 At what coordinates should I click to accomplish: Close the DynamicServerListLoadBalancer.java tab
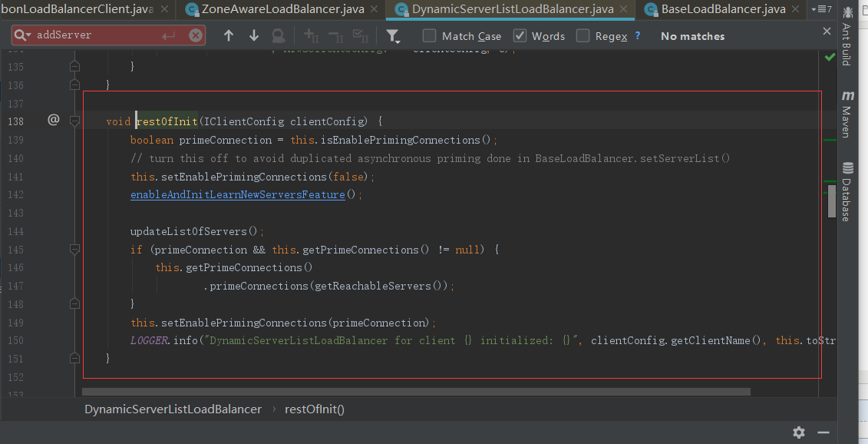tap(624, 9)
